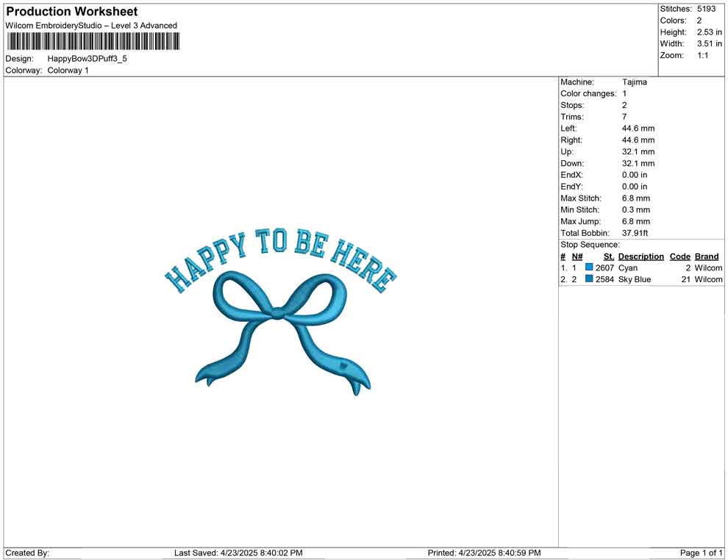Click the barcode under the worksheet title
The height and width of the screenshot is (560, 728).
tap(93, 41)
